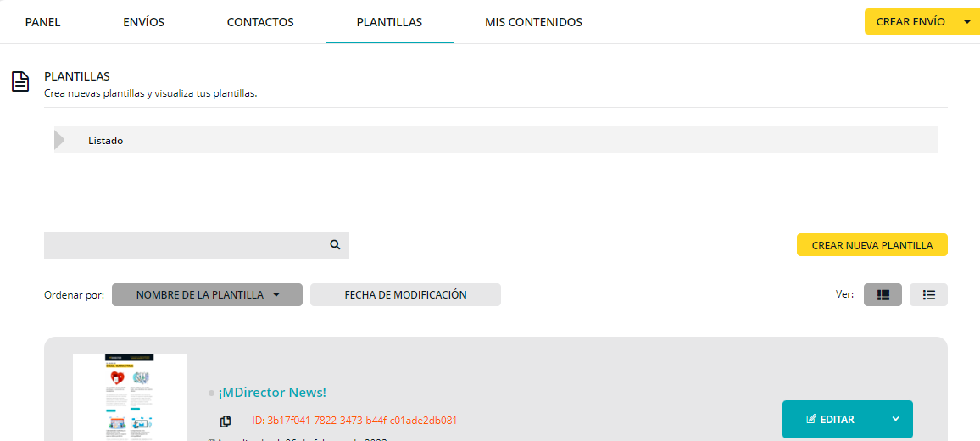Sort by Nombre de la Plantilla
980x441 pixels.
click(207, 295)
